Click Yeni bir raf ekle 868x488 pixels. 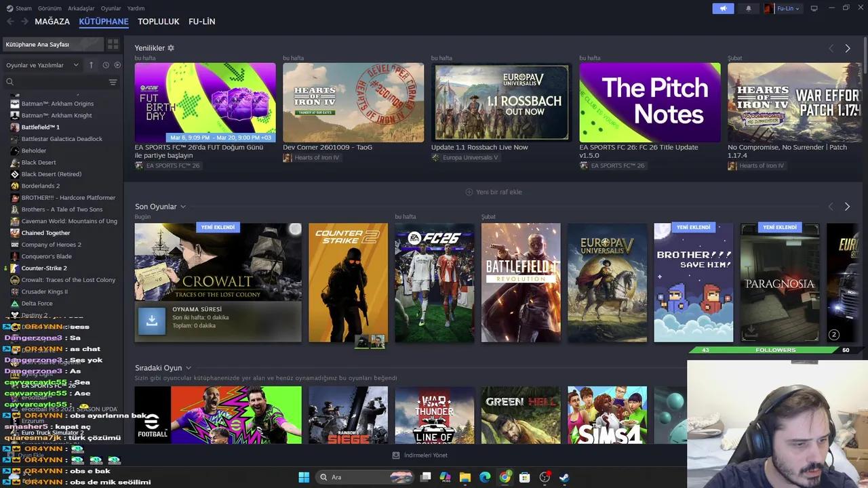point(494,192)
